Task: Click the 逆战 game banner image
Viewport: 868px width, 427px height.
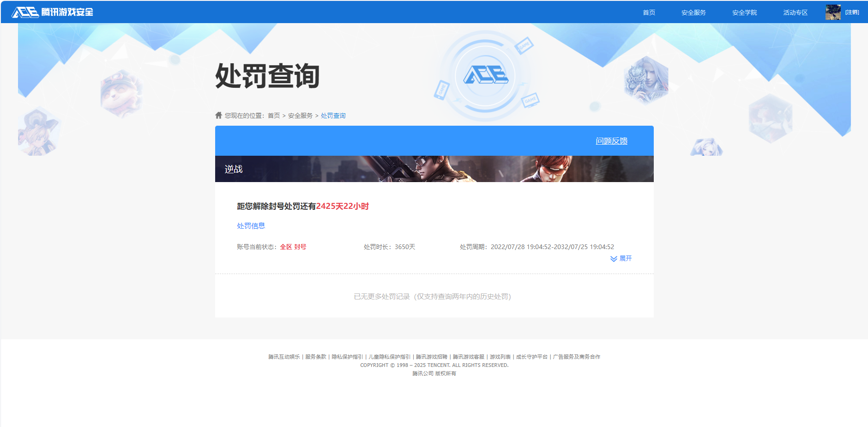Action: click(x=434, y=169)
